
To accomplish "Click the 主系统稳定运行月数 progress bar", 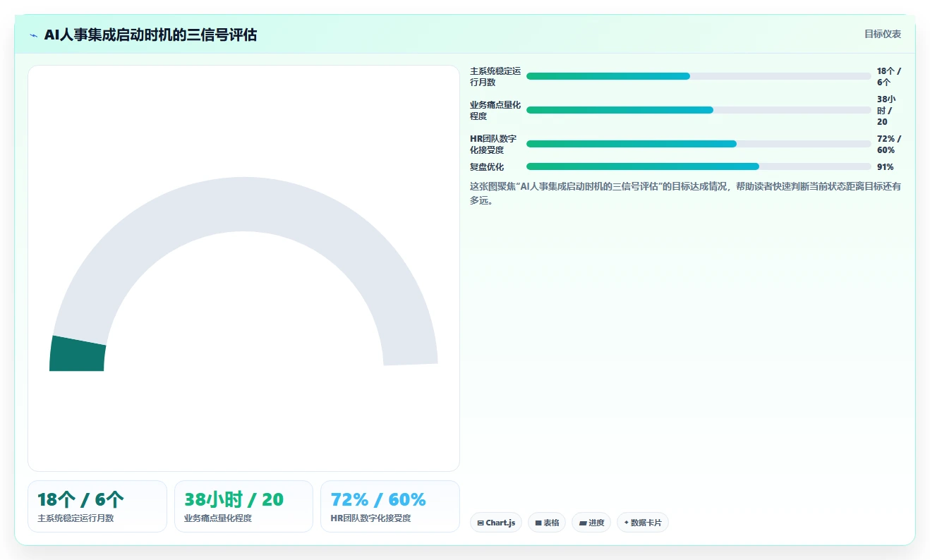I will (x=699, y=76).
